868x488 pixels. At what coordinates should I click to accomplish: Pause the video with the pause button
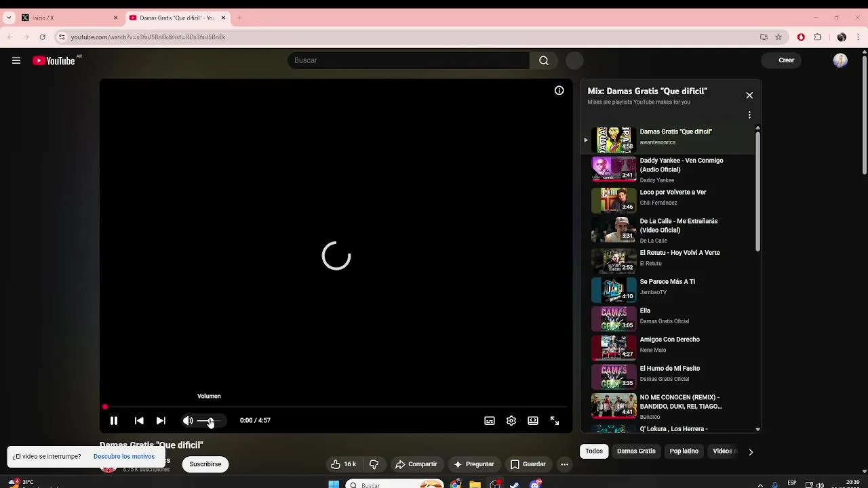[114, 421]
